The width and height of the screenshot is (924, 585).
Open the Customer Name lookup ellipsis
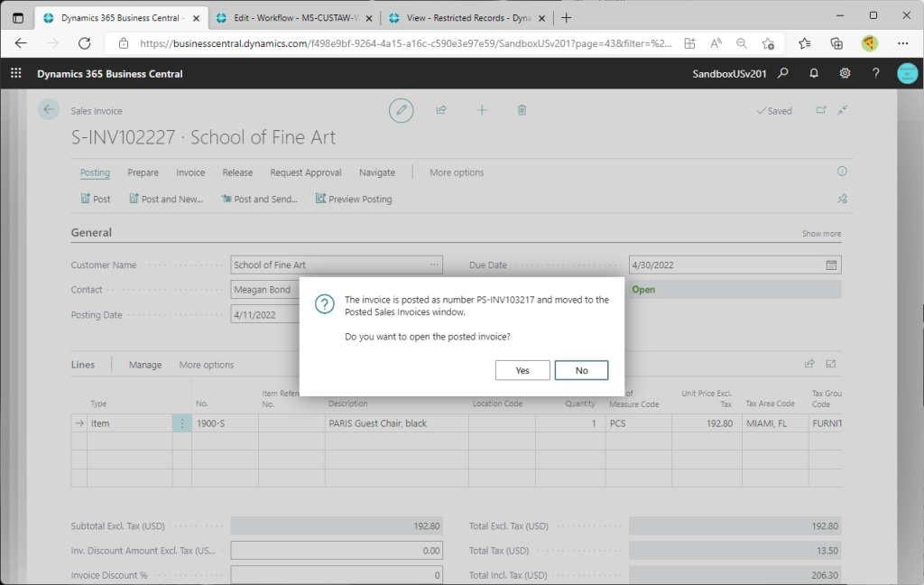point(434,265)
